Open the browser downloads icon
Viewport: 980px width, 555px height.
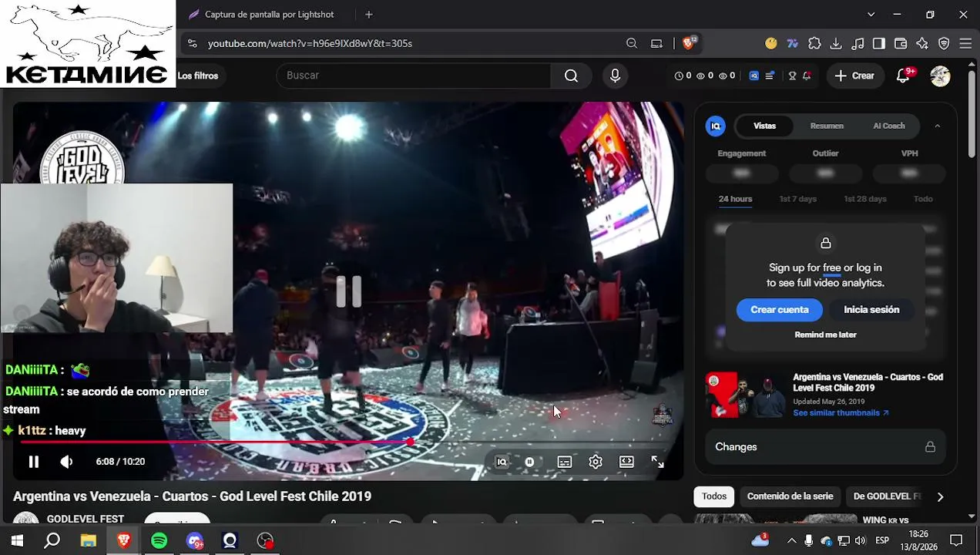[836, 43]
